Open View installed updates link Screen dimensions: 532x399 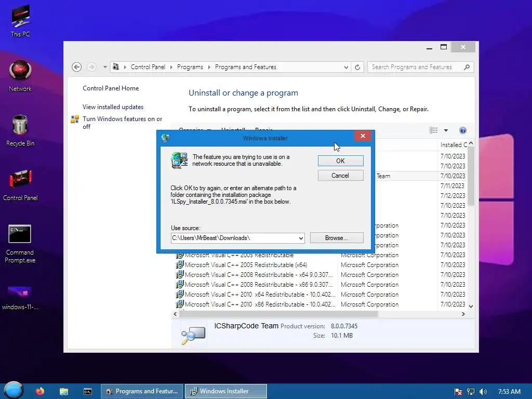[113, 107]
